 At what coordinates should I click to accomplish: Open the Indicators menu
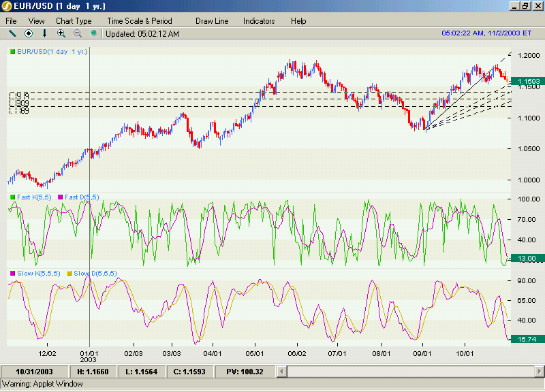[x=259, y=21]
